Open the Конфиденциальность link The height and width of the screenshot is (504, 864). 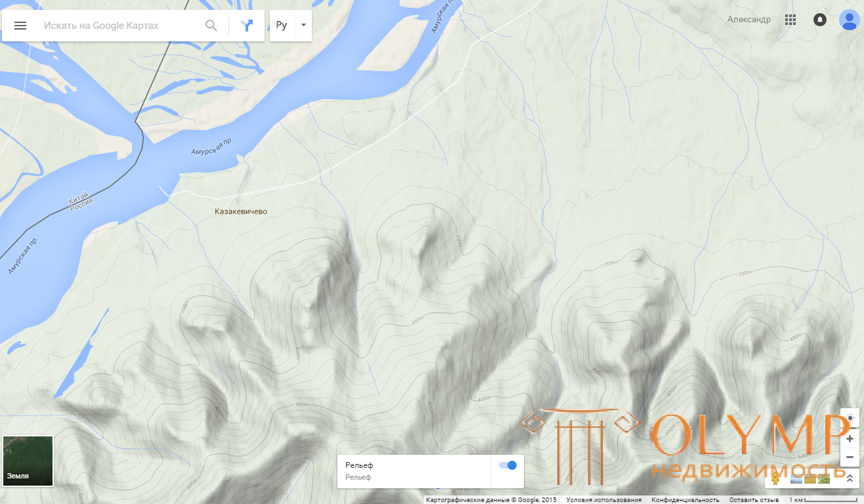coord(685,500)
